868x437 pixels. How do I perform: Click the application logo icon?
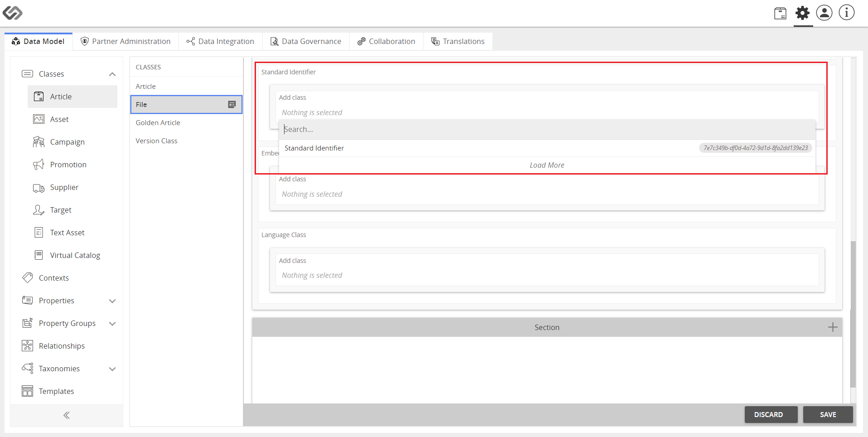pyautogui.click(x=13, y=13)
